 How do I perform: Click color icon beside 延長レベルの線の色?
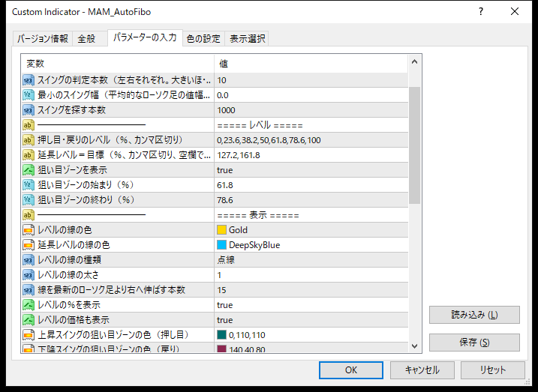(28, 245)
